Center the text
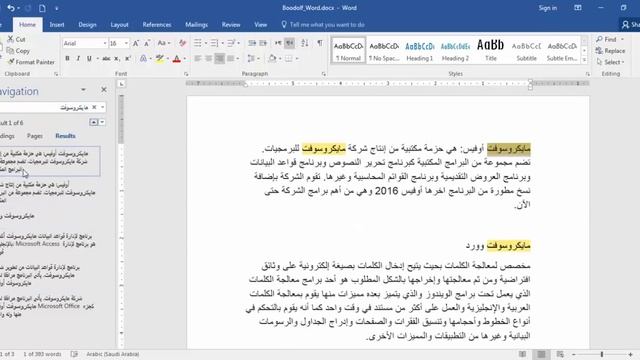 coord(208,59)
